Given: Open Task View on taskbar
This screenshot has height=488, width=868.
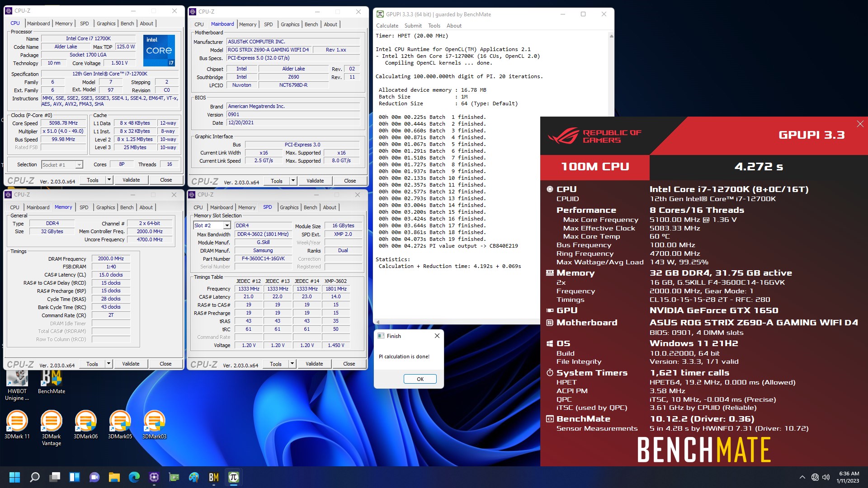Looking at the screenshot, I should point(55,477).
